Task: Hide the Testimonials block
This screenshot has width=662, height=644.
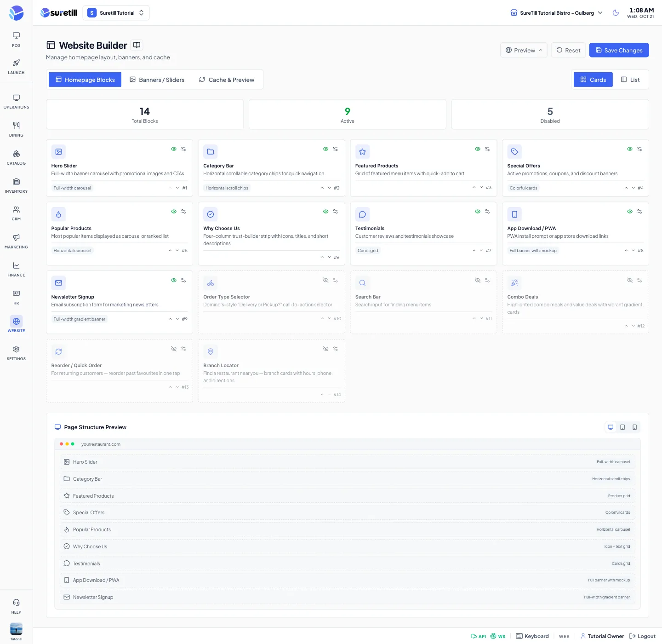Action: point(478,212)
